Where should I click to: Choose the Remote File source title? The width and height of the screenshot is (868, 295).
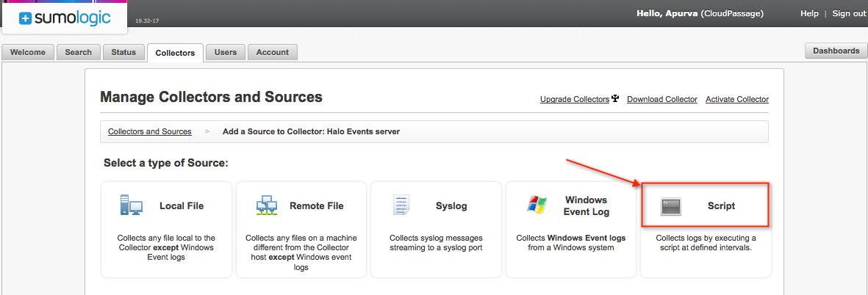317,206
